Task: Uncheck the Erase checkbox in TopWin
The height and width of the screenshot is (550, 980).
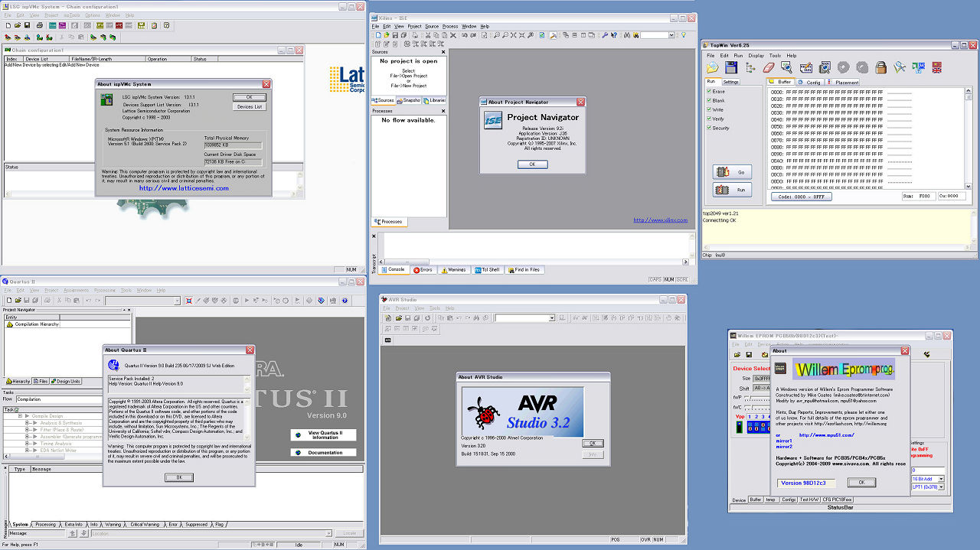Action: coord(710,92)
